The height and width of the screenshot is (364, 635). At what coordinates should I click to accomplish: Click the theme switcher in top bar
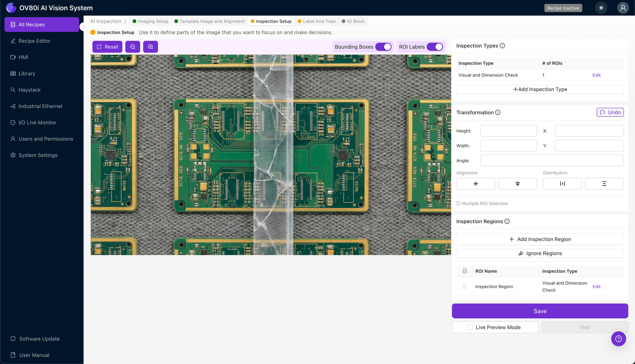tap(601, 8)
